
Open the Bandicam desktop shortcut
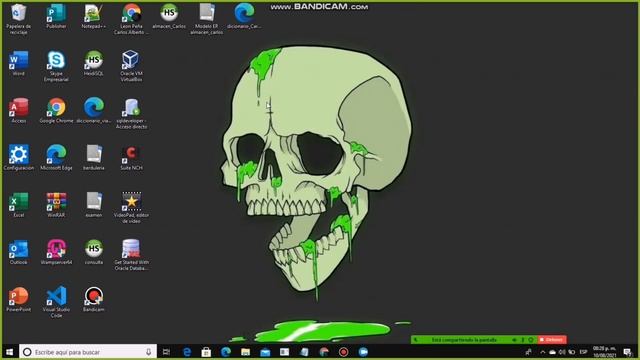93,300
